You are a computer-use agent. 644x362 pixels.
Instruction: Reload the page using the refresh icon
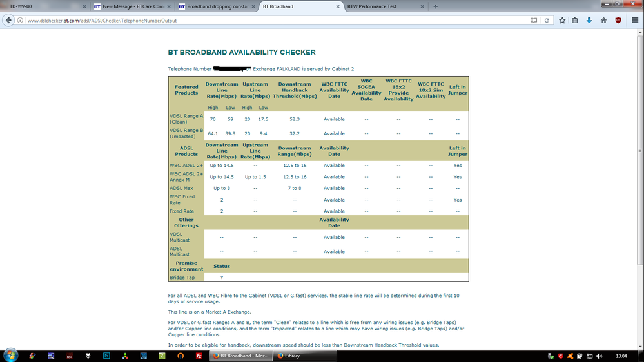pyautogui.click(x=547, y=20)
